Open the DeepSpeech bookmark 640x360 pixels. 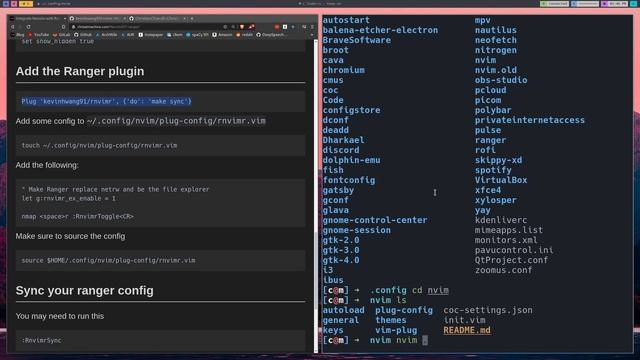coord(271,35)
